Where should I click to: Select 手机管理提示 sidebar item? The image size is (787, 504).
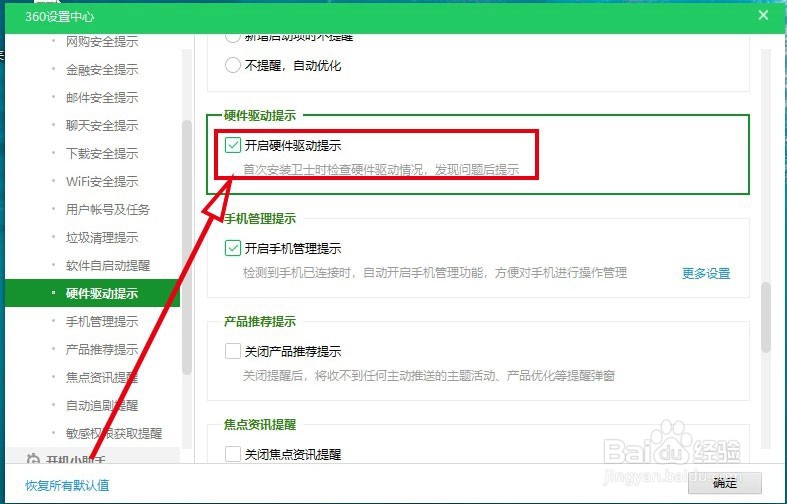(x=102, y=321)
